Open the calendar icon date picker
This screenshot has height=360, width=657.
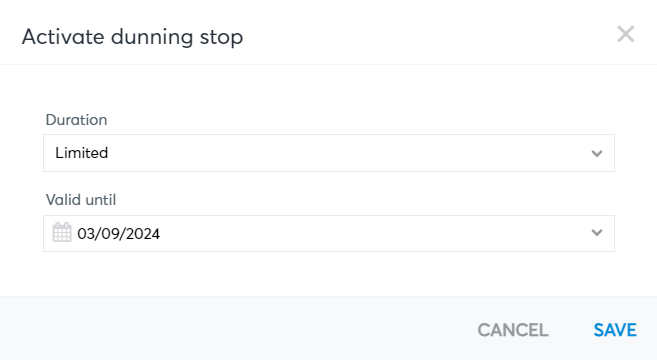tap(62, 233)
